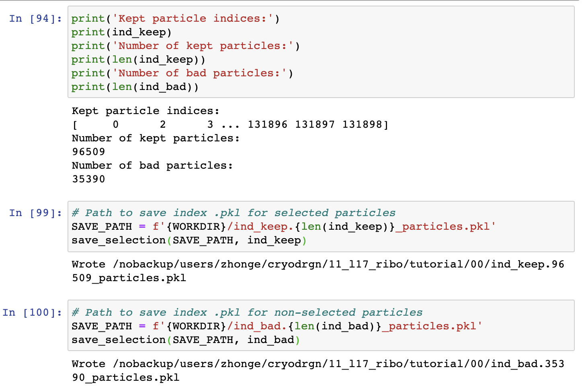This screenshot has width=586, height=392.
Task: Click the comment about non-selected particles path
Action: click(247, 312)
